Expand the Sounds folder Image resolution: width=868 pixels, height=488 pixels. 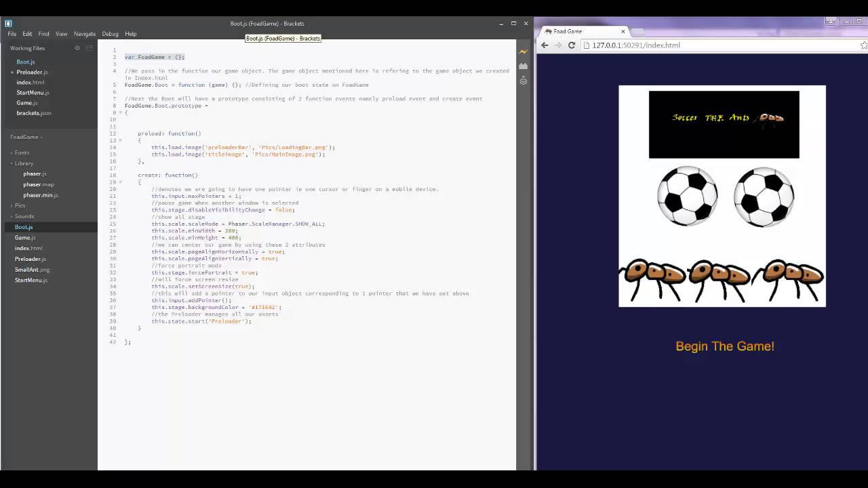click(24, 216)
